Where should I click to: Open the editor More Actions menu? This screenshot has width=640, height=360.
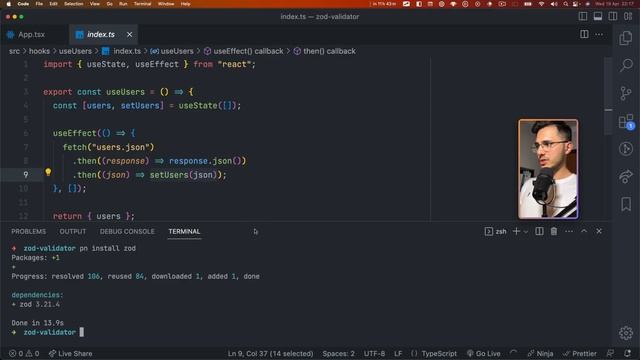coord(599,34)
